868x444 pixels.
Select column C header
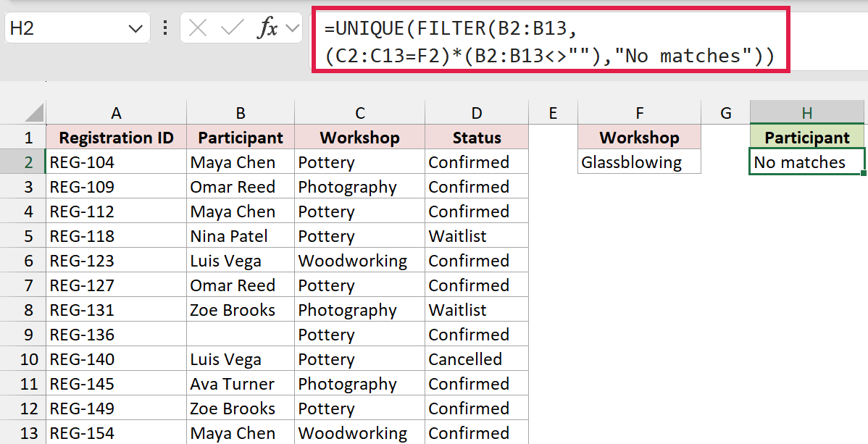pos(360,113)
